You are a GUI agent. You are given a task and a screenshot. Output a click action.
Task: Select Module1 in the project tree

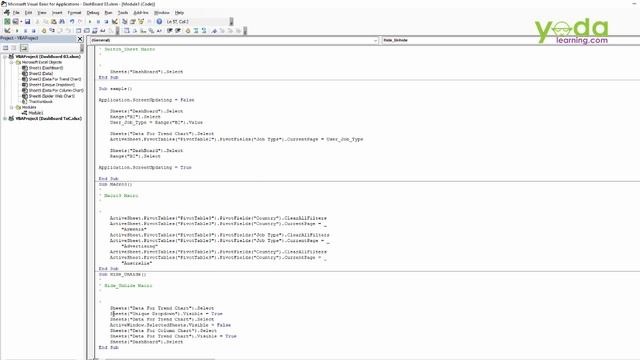point(36,113)
